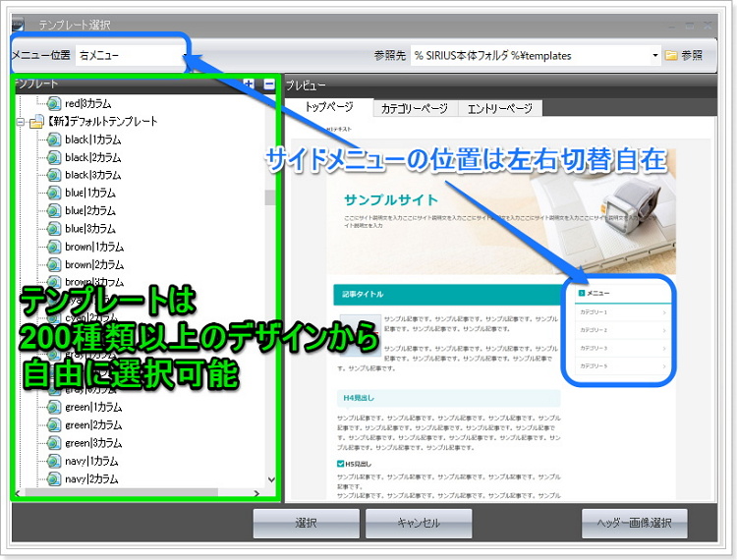Select the red|3カラム template
Screen dimensions: 737x560
click(87, 103)
